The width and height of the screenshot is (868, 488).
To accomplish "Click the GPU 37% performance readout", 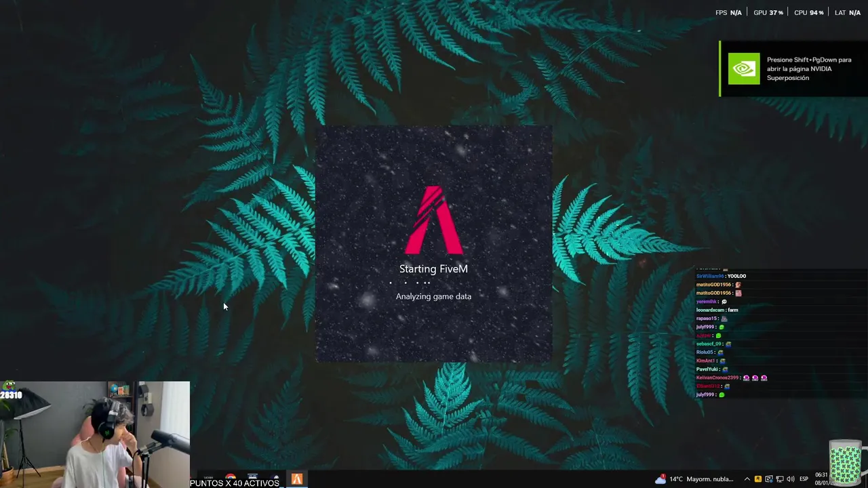I will (768, 13).
